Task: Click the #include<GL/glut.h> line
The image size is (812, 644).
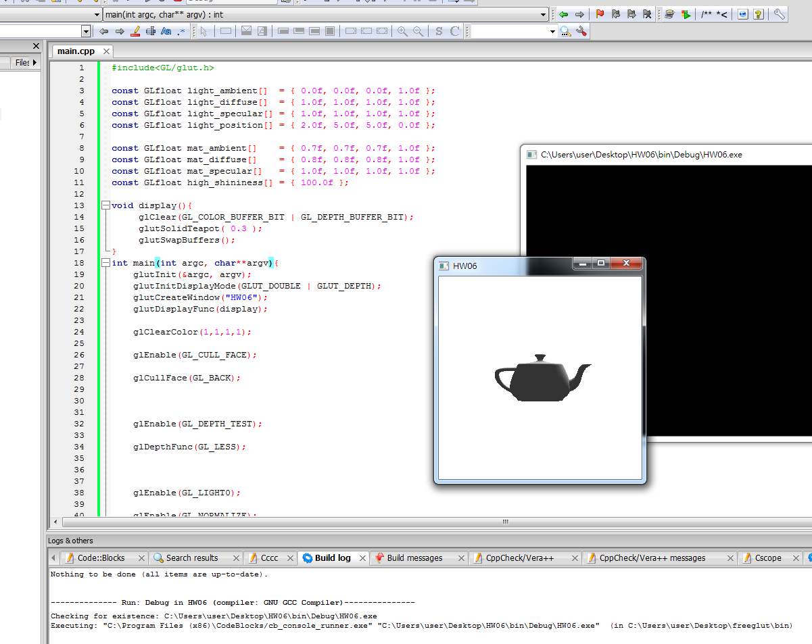Action: [163, 68]
